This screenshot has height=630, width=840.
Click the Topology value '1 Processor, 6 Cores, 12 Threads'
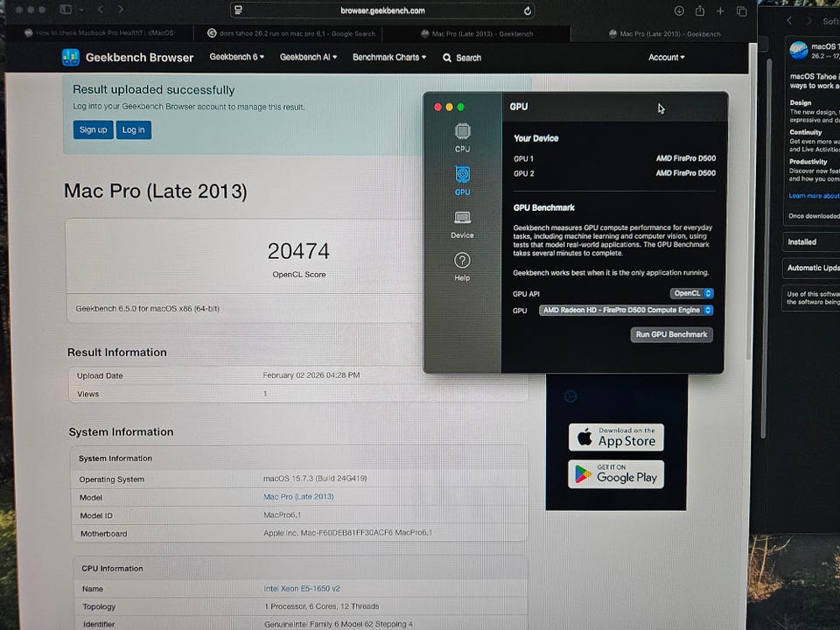click(x=321, y=606)
